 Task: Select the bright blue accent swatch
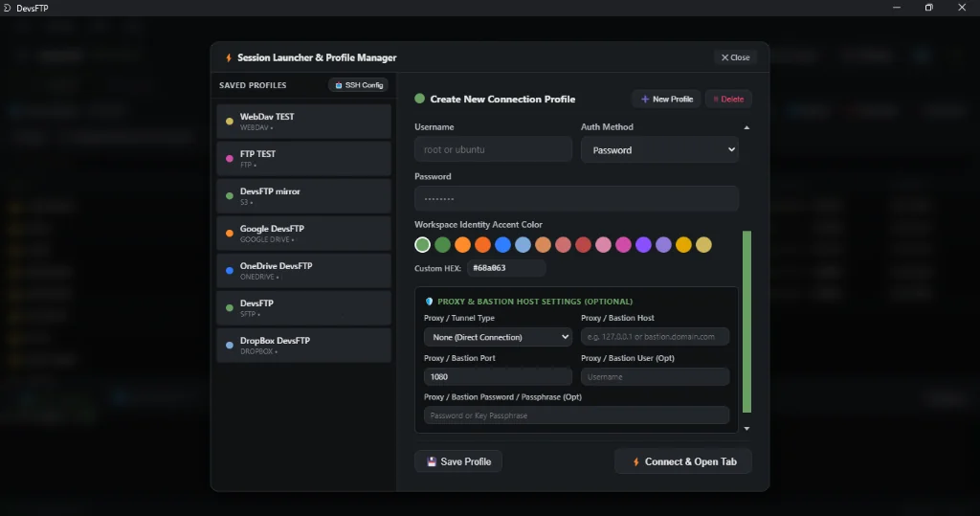click(502, 244)
